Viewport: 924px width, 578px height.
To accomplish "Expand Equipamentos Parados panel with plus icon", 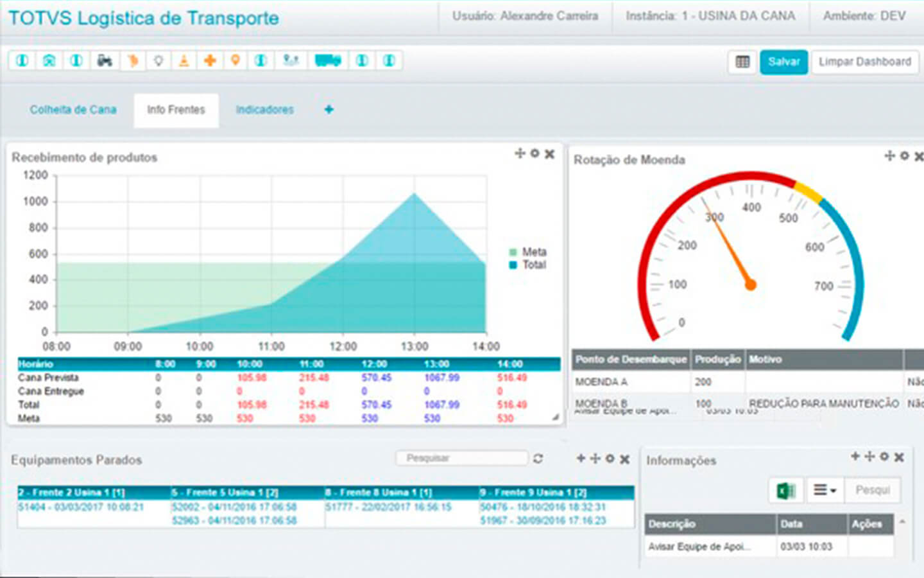I will coord(581,459).
